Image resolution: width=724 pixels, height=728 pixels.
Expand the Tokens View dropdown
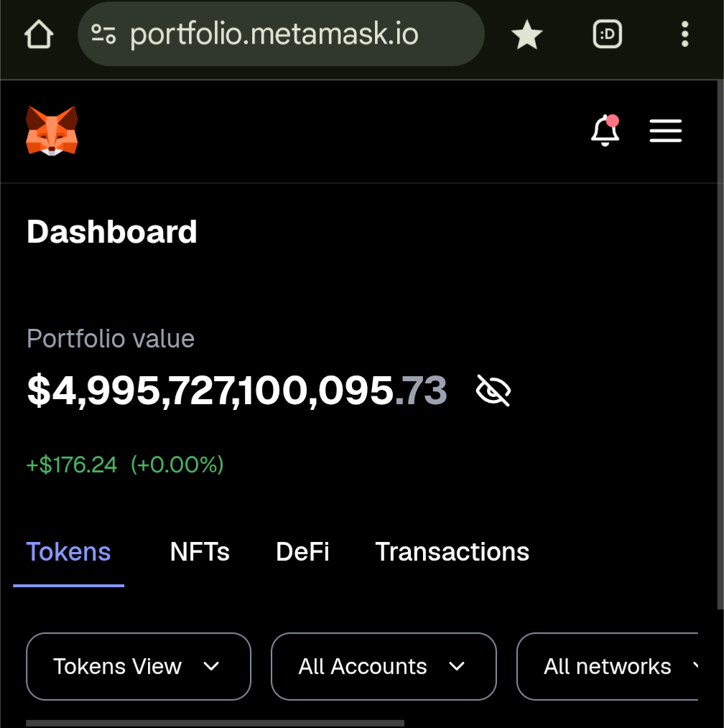[139, 666]
